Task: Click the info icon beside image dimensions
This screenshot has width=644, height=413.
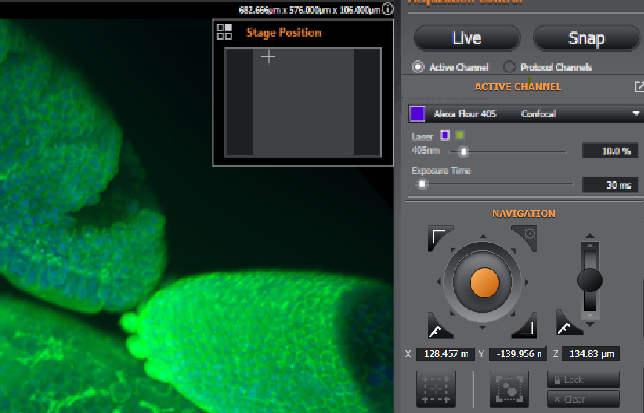Action: (x=388, y=9)
